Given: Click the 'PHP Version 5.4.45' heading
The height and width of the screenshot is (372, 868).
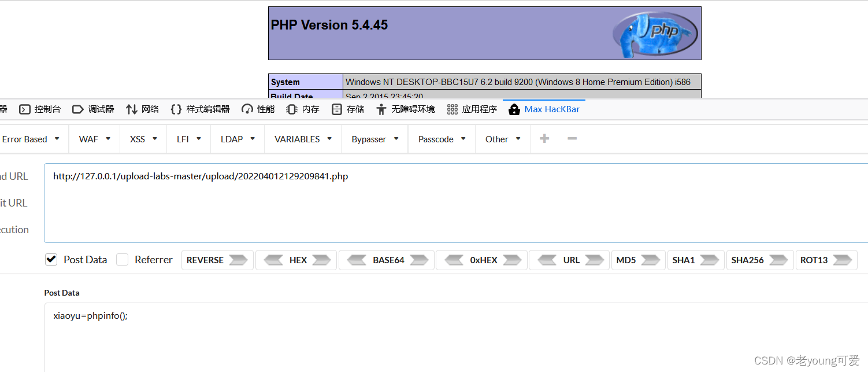Looking at the screenshot, I should [329, 25].
